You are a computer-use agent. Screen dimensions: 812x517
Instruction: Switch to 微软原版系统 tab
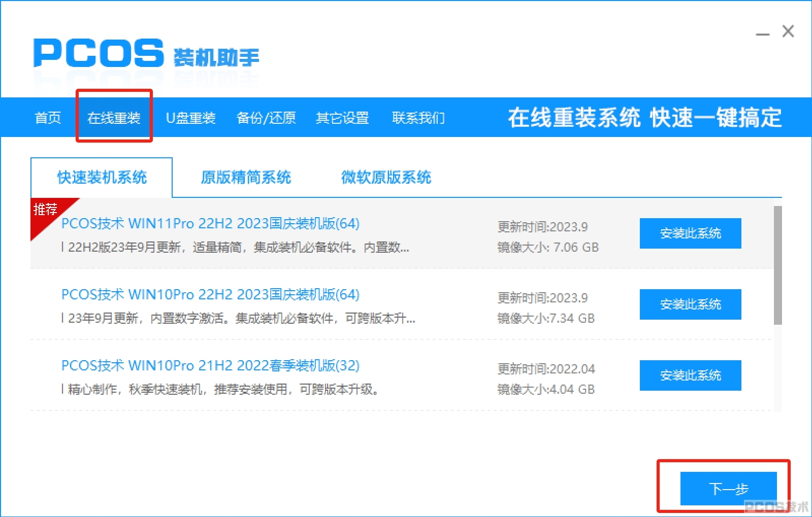(x=386, y=177)
